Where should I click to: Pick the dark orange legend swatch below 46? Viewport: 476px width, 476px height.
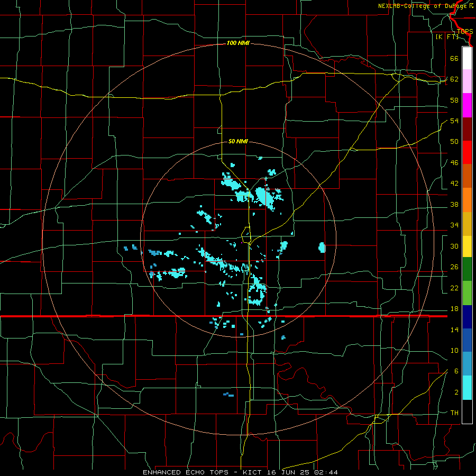pos(467,176)
